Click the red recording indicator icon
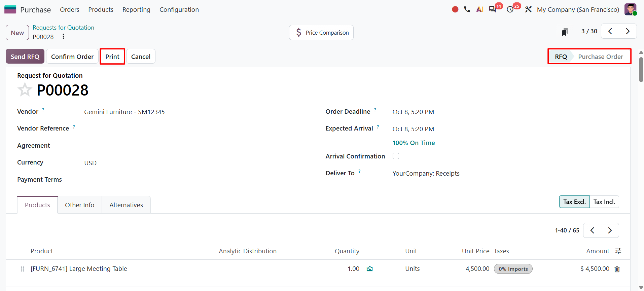The height and width of the screenshot is (291, 644). (455, 9)
